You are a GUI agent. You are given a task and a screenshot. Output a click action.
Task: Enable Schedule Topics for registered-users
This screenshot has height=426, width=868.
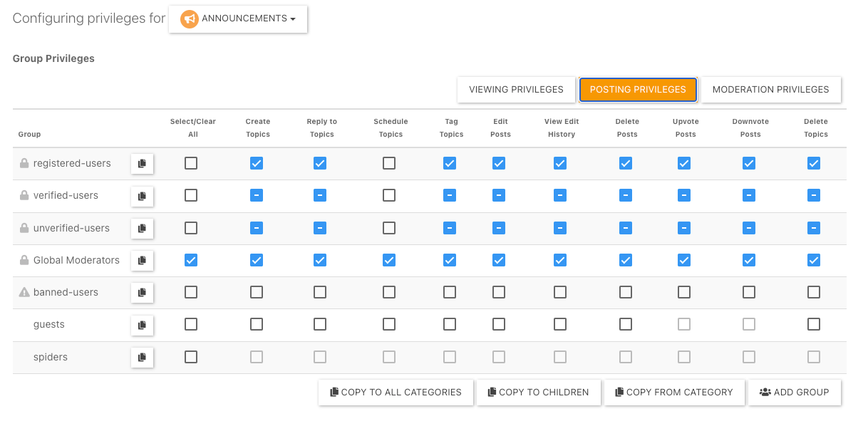click(x=389, y=164)
